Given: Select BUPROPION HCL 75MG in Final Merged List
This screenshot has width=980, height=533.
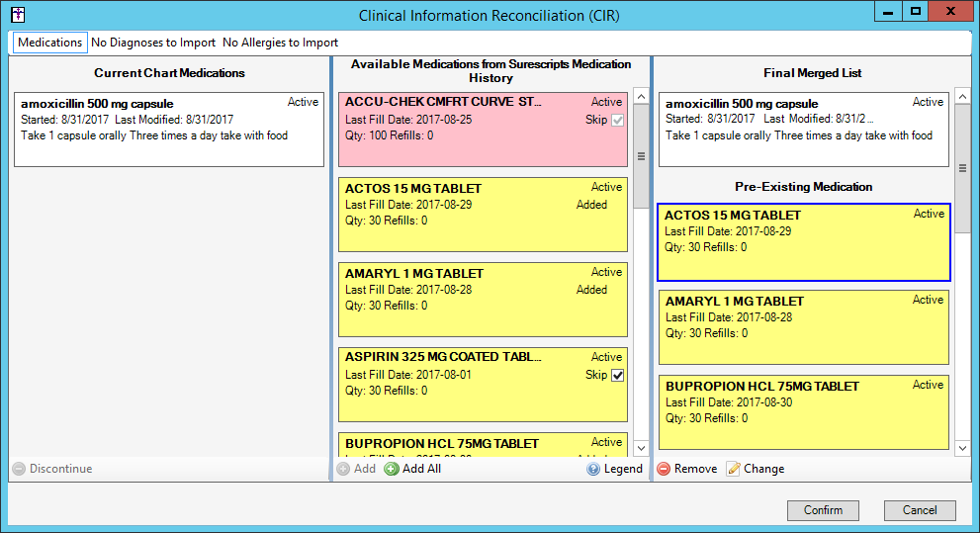Looking at the screenshot, I should pyautogui.click(x=804, y=411).
